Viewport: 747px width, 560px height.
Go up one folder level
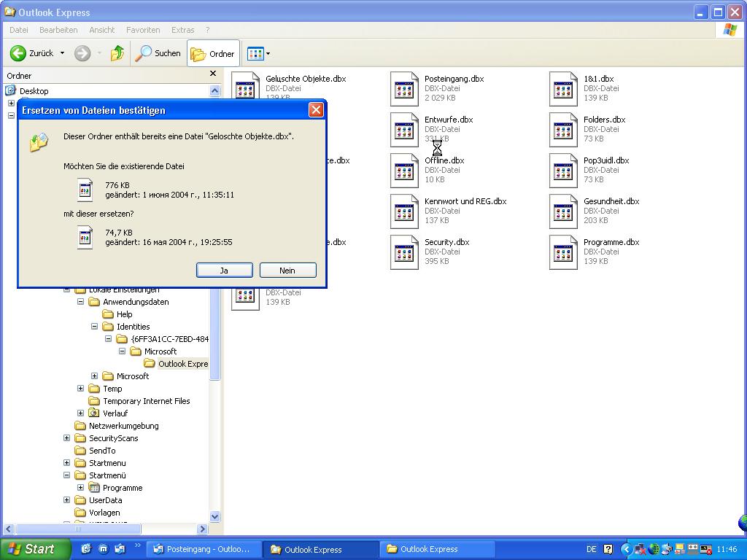[117, 53]
